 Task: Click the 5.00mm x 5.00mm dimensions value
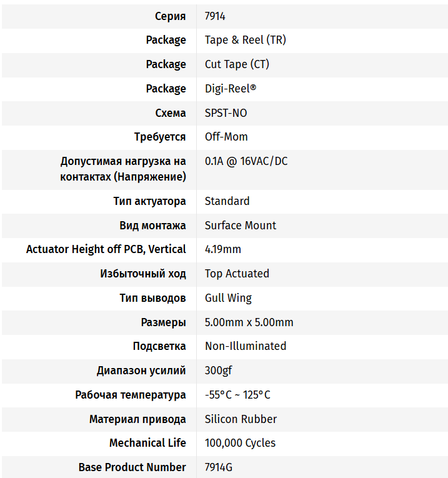tap(249, 322)
